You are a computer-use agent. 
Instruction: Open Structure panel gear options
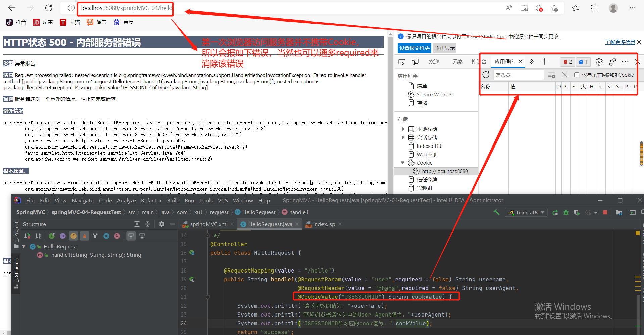(x=162, y=224)
